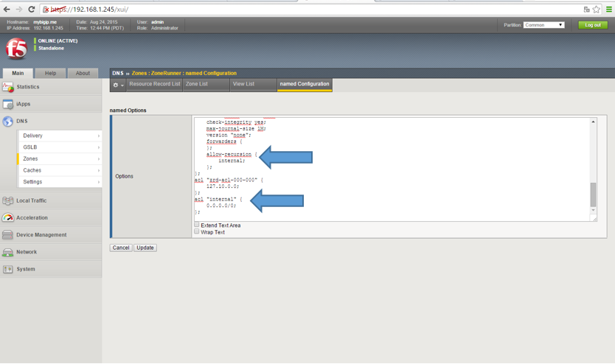Toggle the Wrap Text checkbox
Screen dimensions: 615x364
pyautogui.click(x=197, y=231)
